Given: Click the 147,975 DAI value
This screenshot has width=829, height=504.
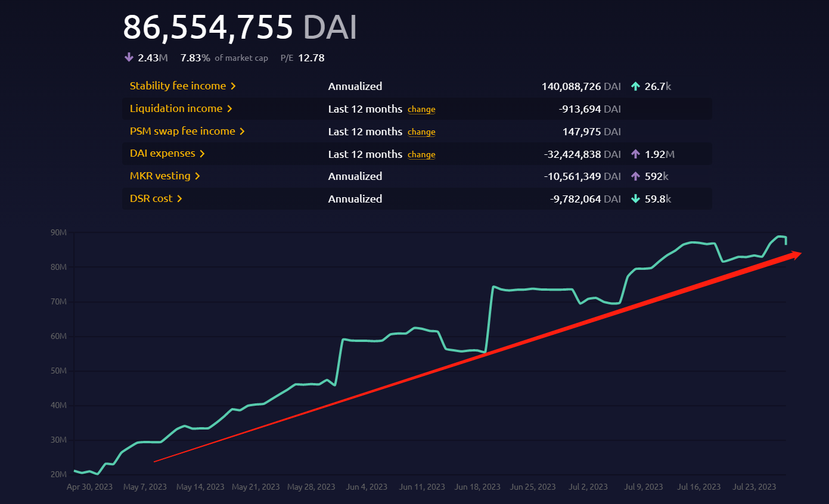Looking at the screenshot, I should [x=592, y=132].
